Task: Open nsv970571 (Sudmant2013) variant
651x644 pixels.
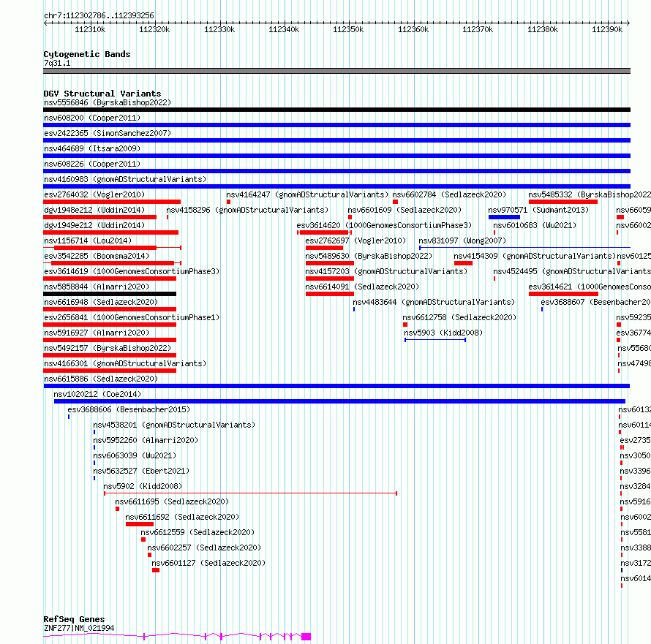Action: [x=538, y=210]
